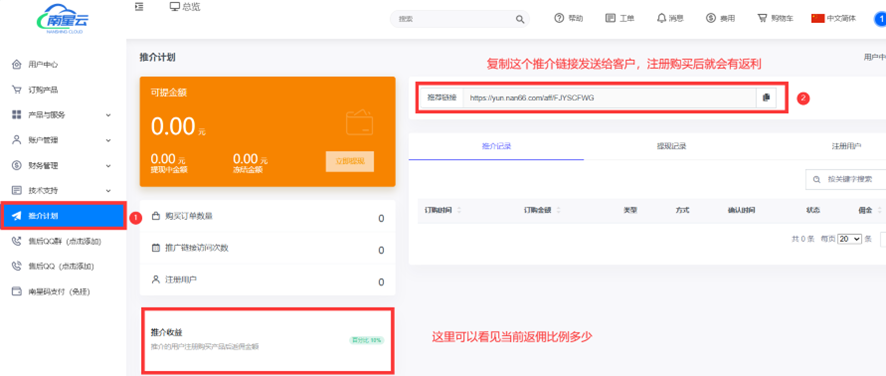Select the 推介计划 sidebar item

(x=63, y=216)
